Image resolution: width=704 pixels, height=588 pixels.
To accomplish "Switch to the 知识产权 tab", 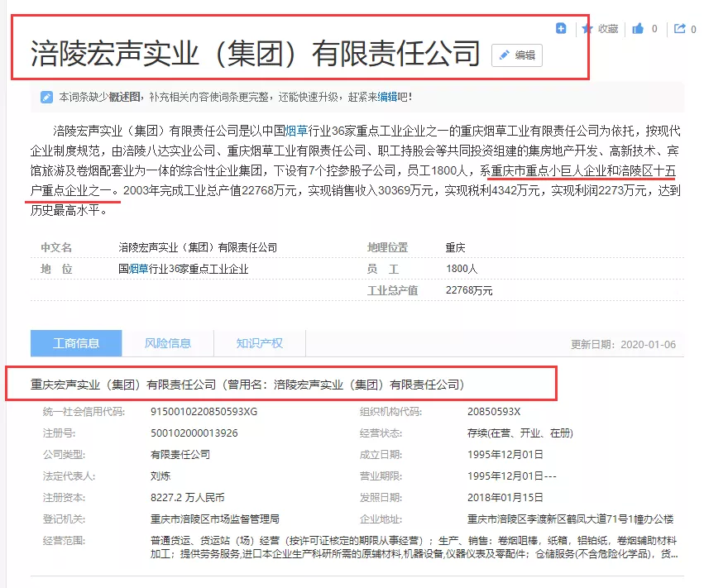I will [x=260, y=343].
